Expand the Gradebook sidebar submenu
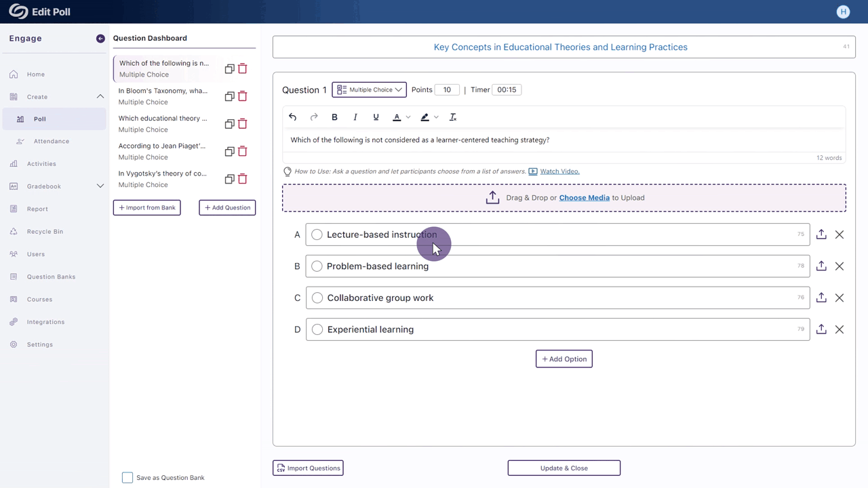The width and height of the screenshot is (868, 488). (x=100, y=186)
